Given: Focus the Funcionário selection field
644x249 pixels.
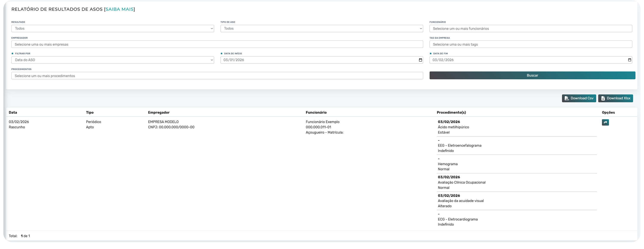Looking at the screenshot, I should click(x=531, y=28).
